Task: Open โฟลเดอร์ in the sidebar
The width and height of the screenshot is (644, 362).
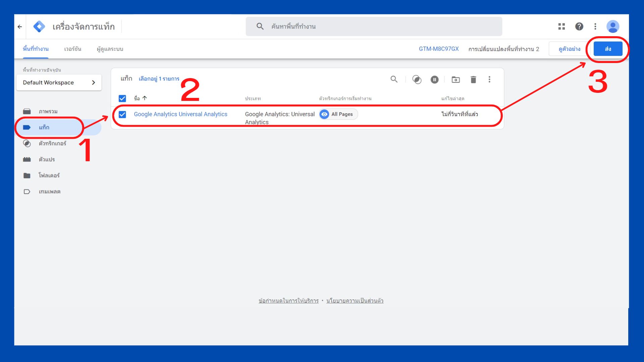Action: (49, 176)
